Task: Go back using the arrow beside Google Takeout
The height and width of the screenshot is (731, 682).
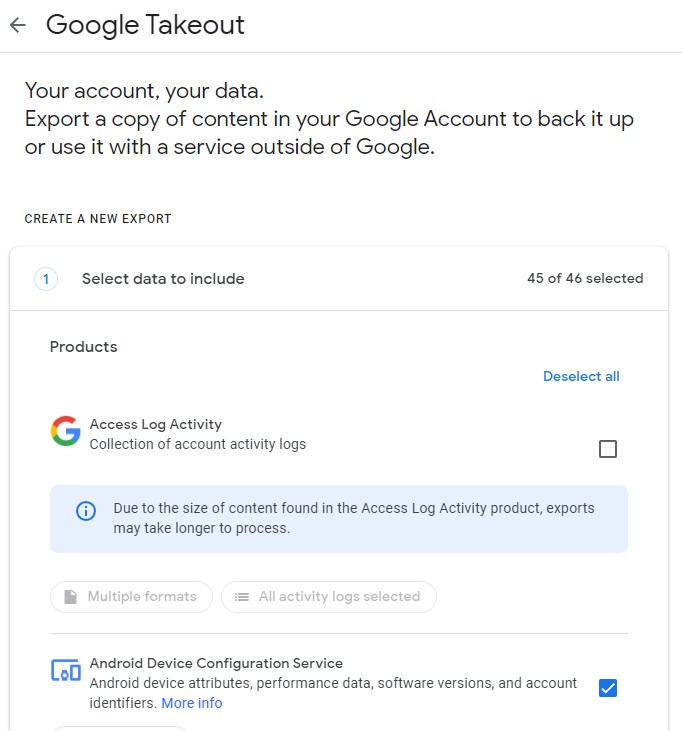Action: pyautogui.click(x=18, y=25)
